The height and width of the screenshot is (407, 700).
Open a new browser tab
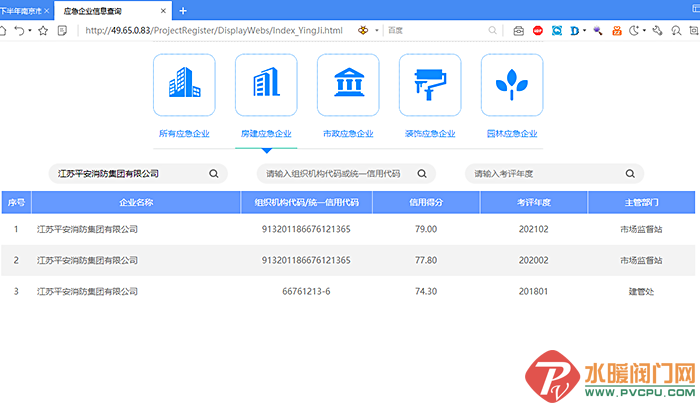point(183,11)
